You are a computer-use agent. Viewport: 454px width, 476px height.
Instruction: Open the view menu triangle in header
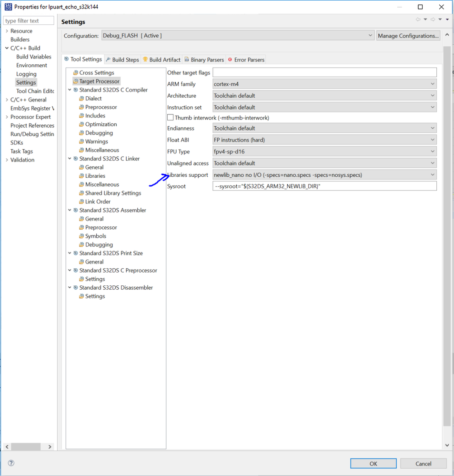pos(447,20)
